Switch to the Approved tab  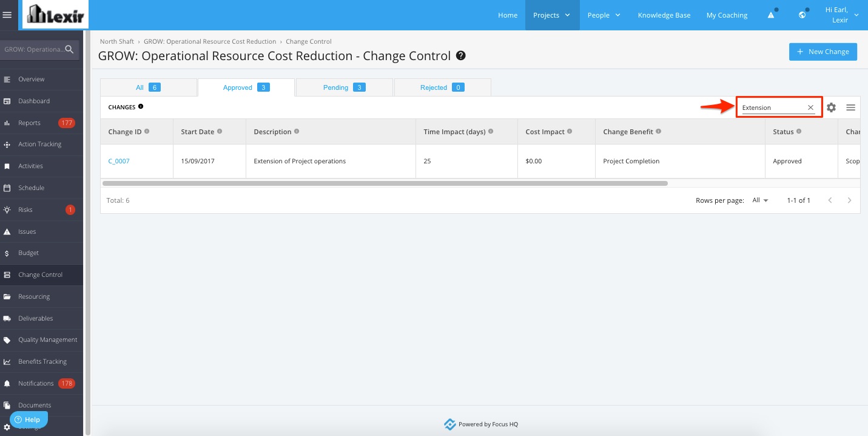coord(246,87)
